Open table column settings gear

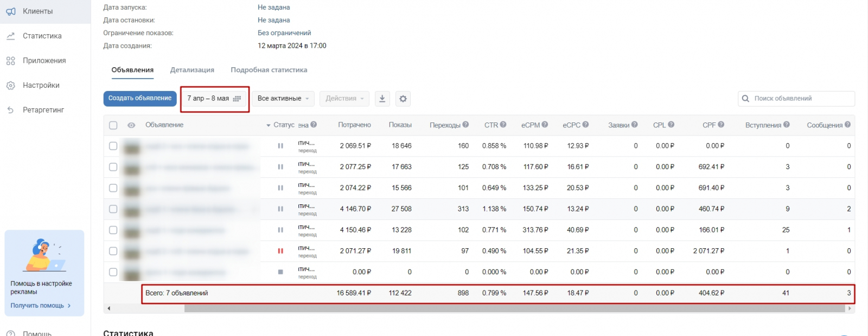click(403, 99)
